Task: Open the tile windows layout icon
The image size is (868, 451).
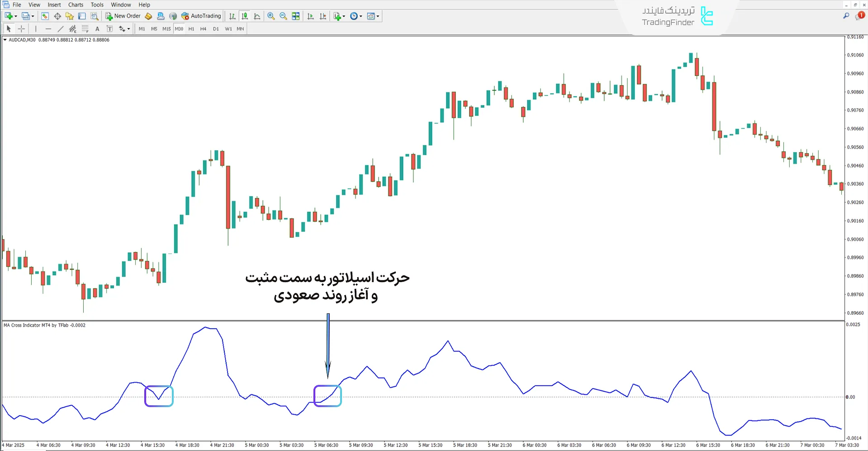Action: [296, 16]
